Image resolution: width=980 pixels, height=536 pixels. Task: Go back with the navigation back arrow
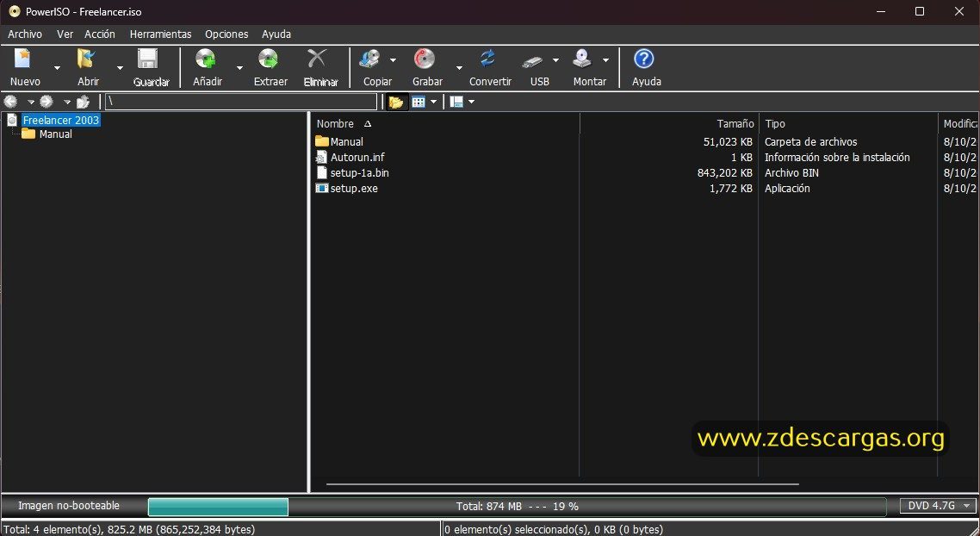coord(10,102)
